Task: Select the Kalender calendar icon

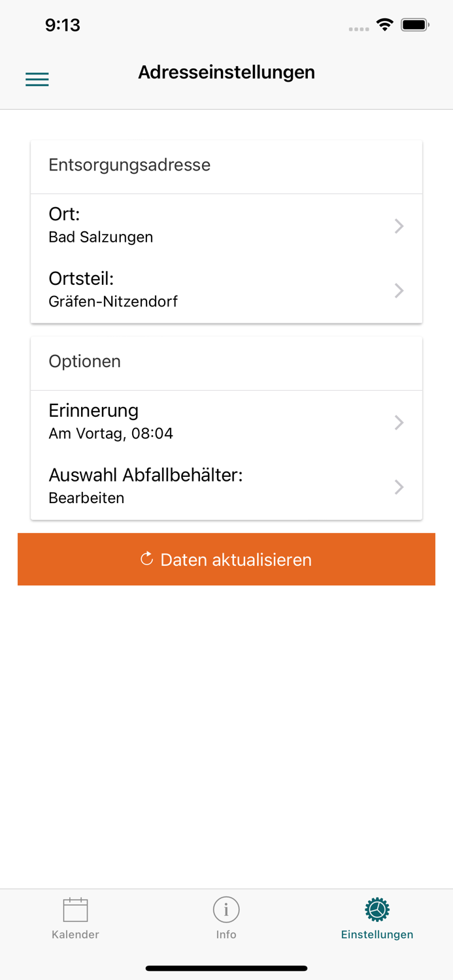Action: 75,908
